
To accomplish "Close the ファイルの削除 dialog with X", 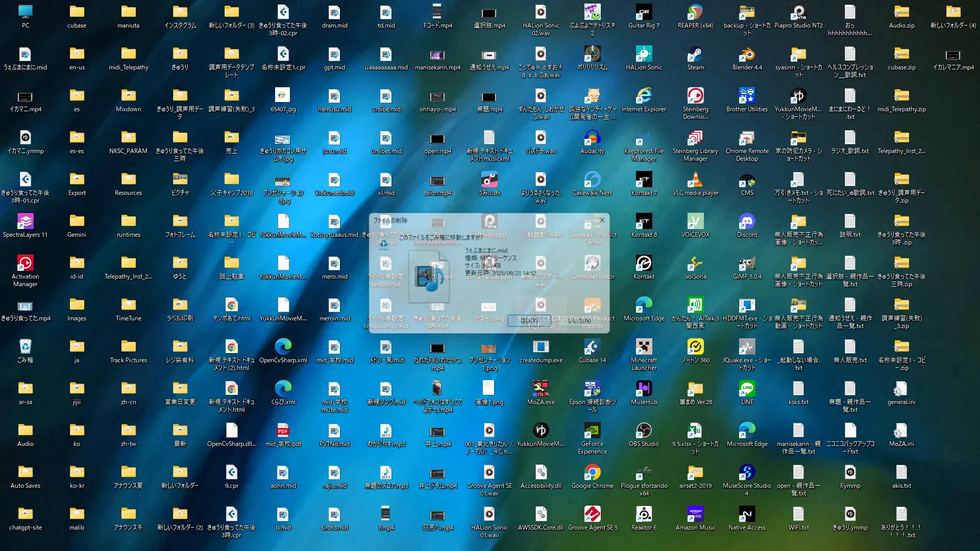I will (602, 220).
